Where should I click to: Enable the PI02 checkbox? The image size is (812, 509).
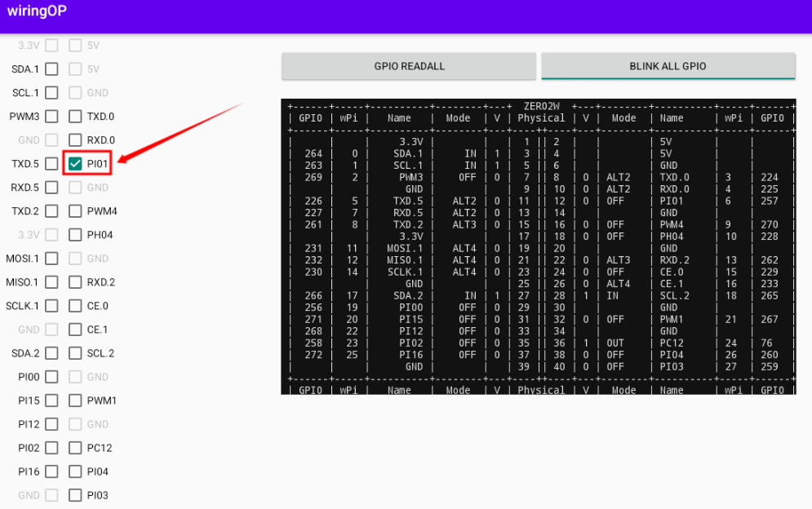pyautogui.click(x=51, y=448)
